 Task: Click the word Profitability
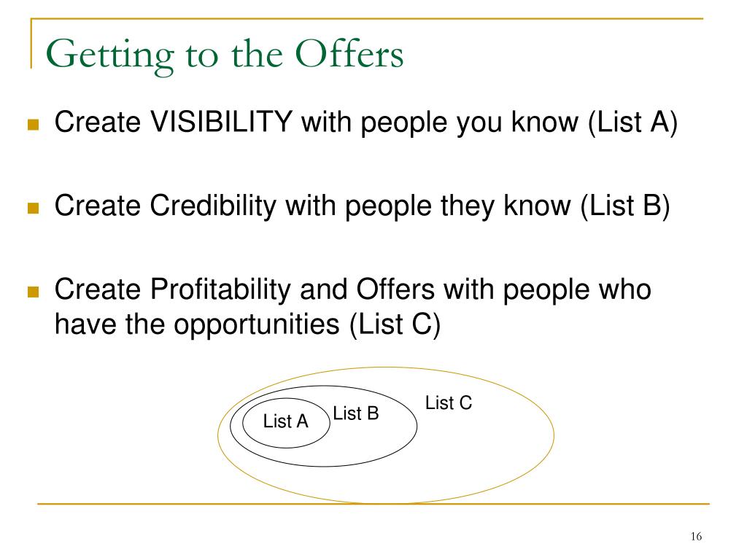pyautogui.click(x=220, y=289)
